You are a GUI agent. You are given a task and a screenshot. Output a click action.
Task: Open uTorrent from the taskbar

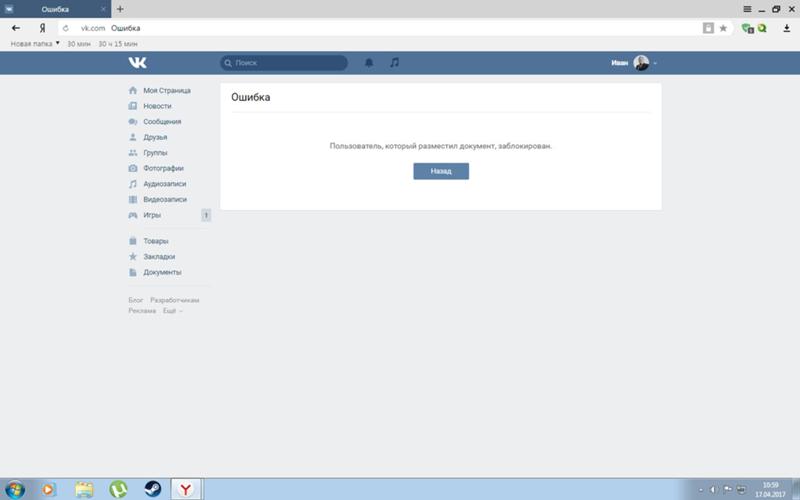(x=118, y=489)
